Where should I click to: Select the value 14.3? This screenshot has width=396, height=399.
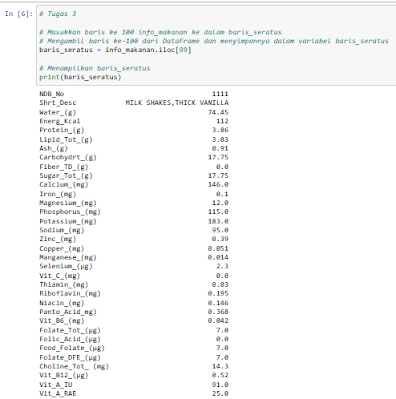tap(220, 367)
